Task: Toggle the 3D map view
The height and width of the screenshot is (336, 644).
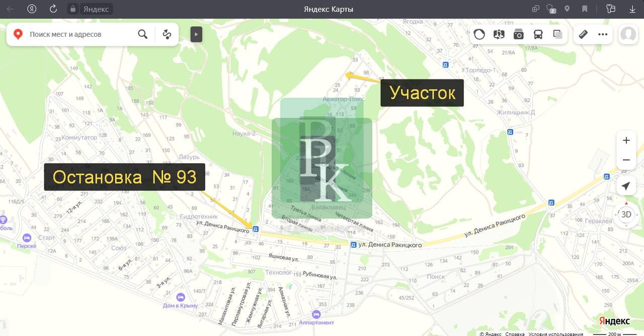Action: pyautogui.click(x=626, y=215)
